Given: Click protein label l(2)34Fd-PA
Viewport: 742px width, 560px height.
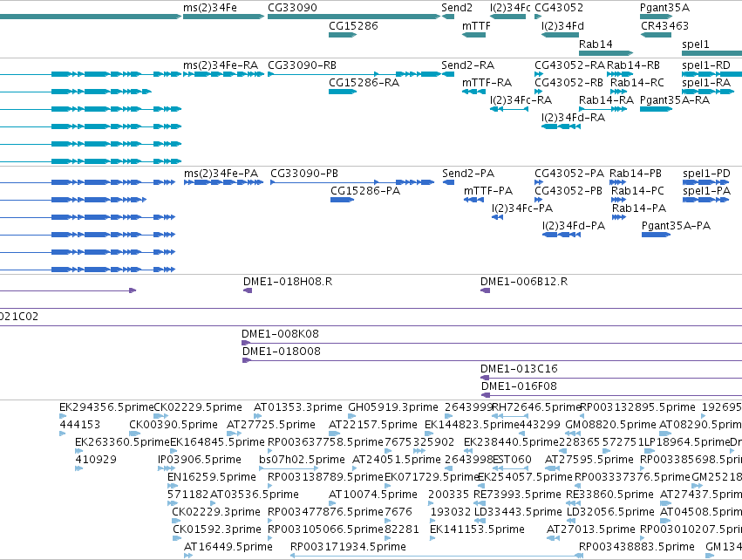Looking at the screenshot, I should (x=574, y=225).
